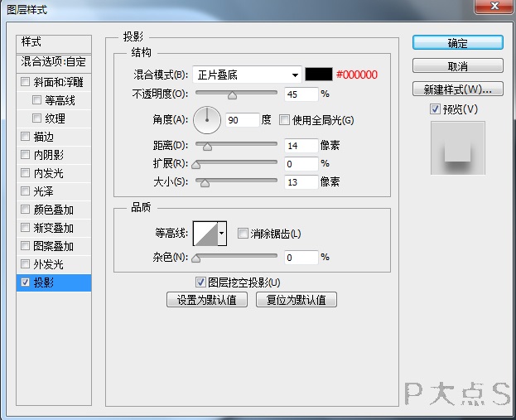Click the 扩展 spread slider handle

(x=195, y=165)
